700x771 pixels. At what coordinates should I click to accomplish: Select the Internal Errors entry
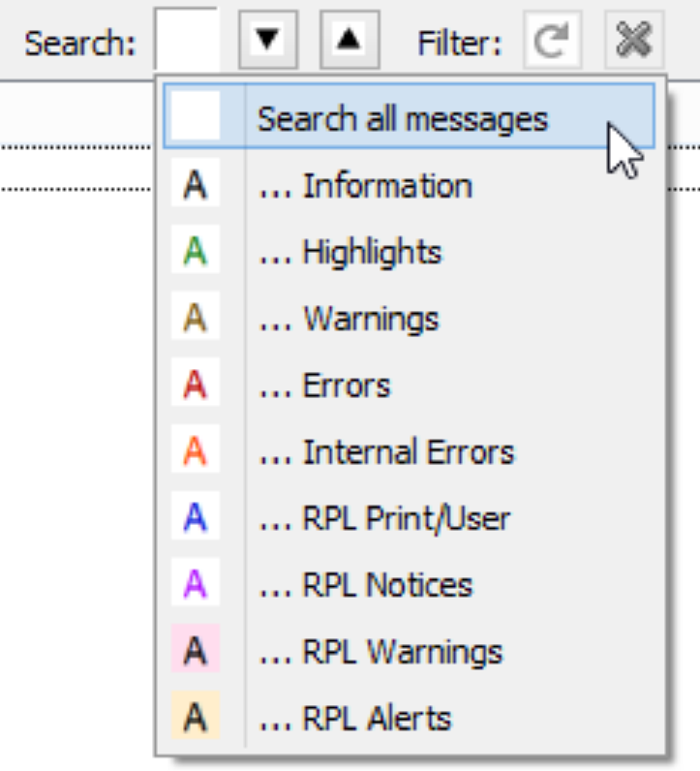[408, 452]
